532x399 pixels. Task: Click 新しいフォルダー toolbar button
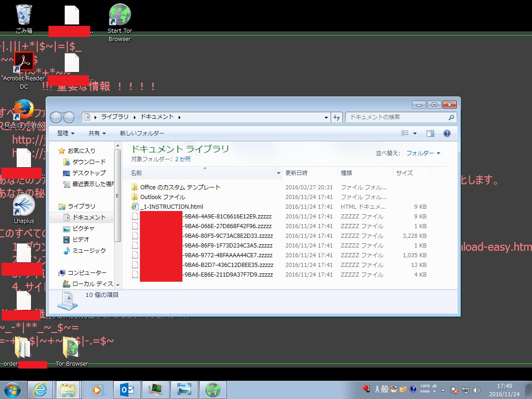tap(142, 133)
